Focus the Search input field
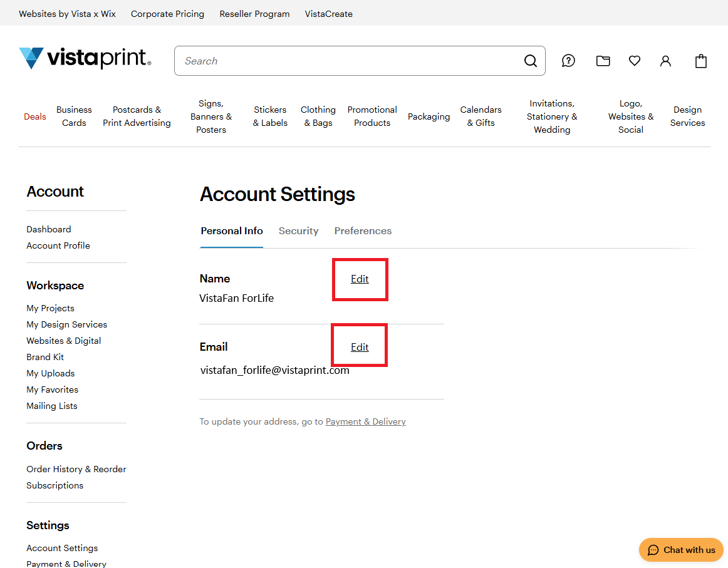 [360, 61]
